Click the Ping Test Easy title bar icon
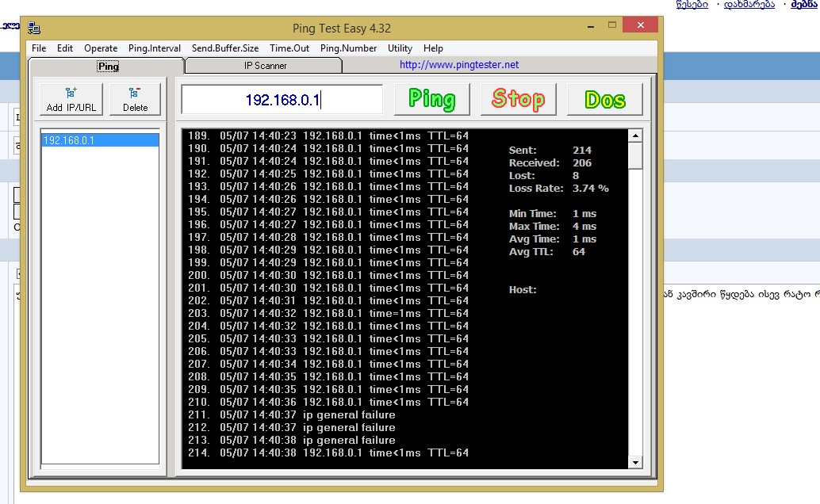Screen dimensions: 820x504 pos(34,29)
